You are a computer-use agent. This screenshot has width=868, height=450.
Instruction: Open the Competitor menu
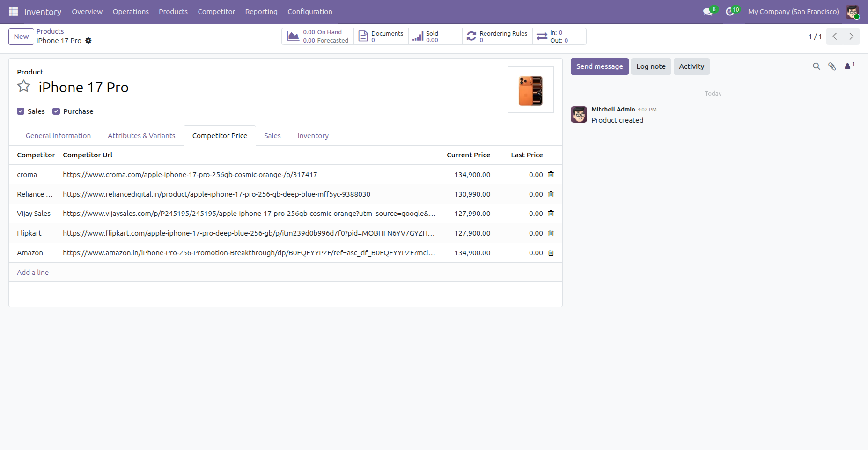click(216, 12)
